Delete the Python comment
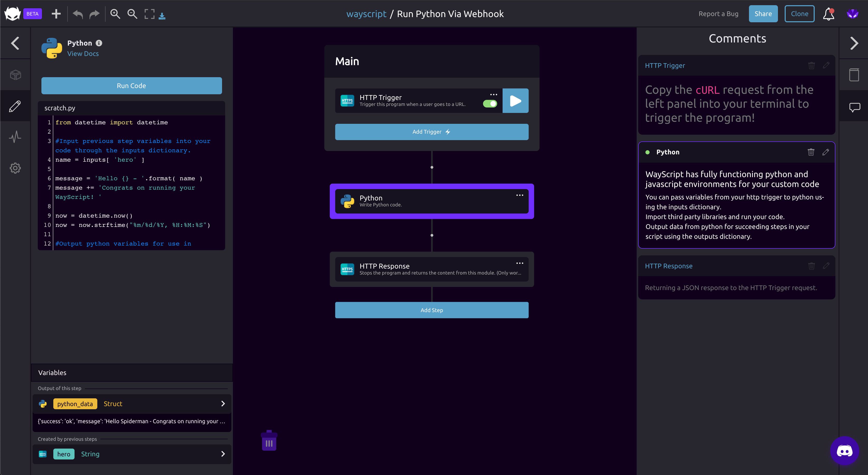868x475 pixels. pos(811,152)
